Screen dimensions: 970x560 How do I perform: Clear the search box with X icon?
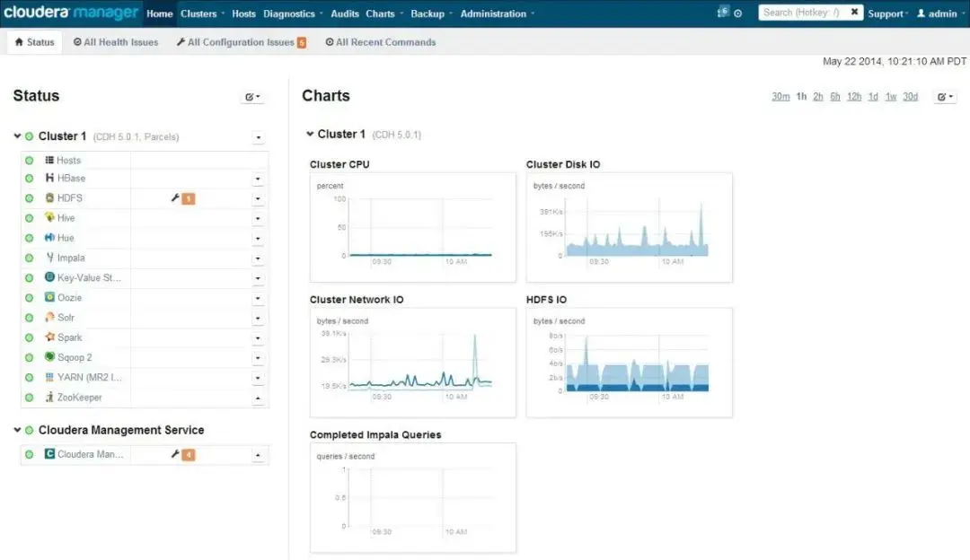854,13
